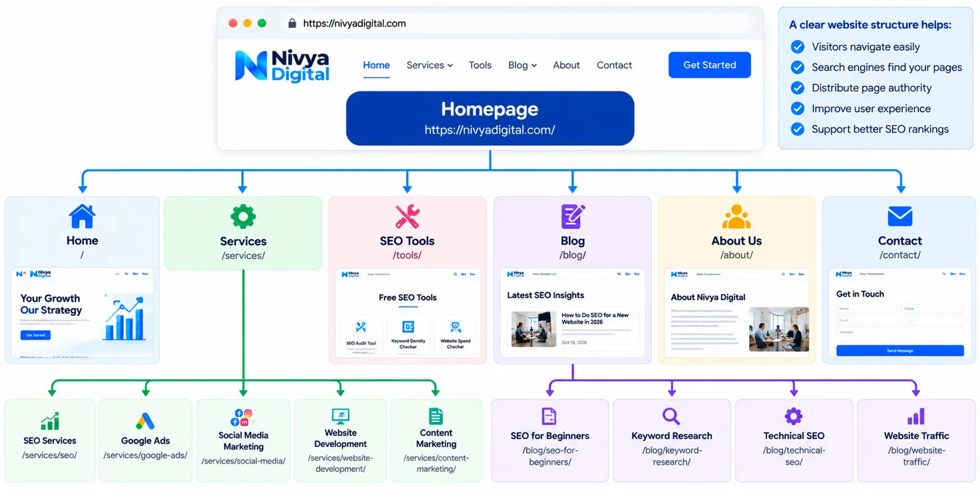Image resolution: width=980 pixels, height=490 pixels.
Task: Click the SEO Tools wrench icon
Action: click(407, 216)
